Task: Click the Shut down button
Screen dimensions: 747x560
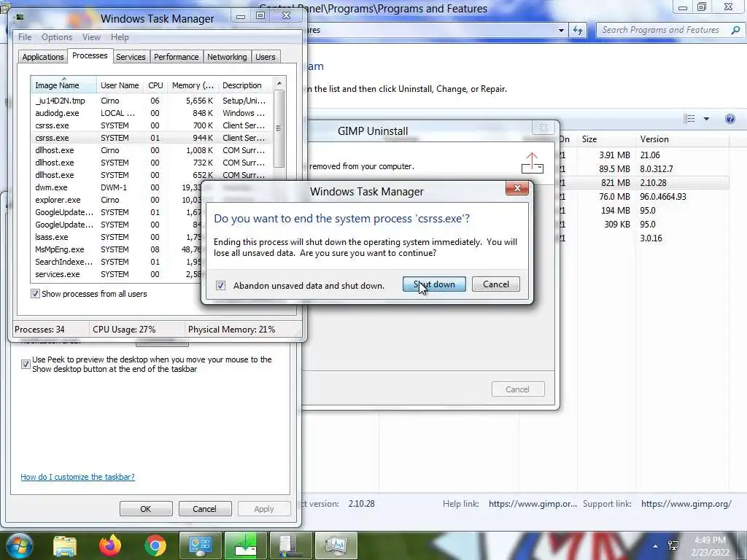Action: pyautogui.click(x=434, y=284)
